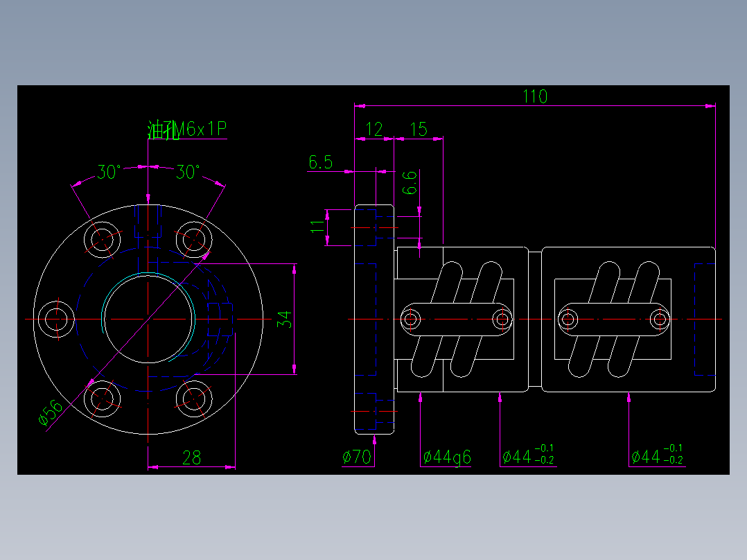Click the central bore circle in front view
This screenshot has width=747, height=560.
click(x=148, y=319)
